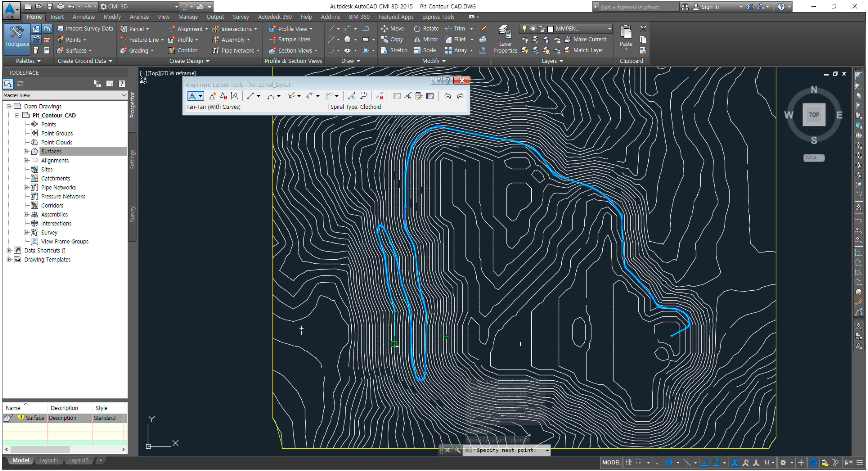Image resolution: width=868 pixels, height=471 pixels.
Task: Collapse the Pit_Contour_CAD drawing node
Action: pyautogui.click(x=17, y=116)
